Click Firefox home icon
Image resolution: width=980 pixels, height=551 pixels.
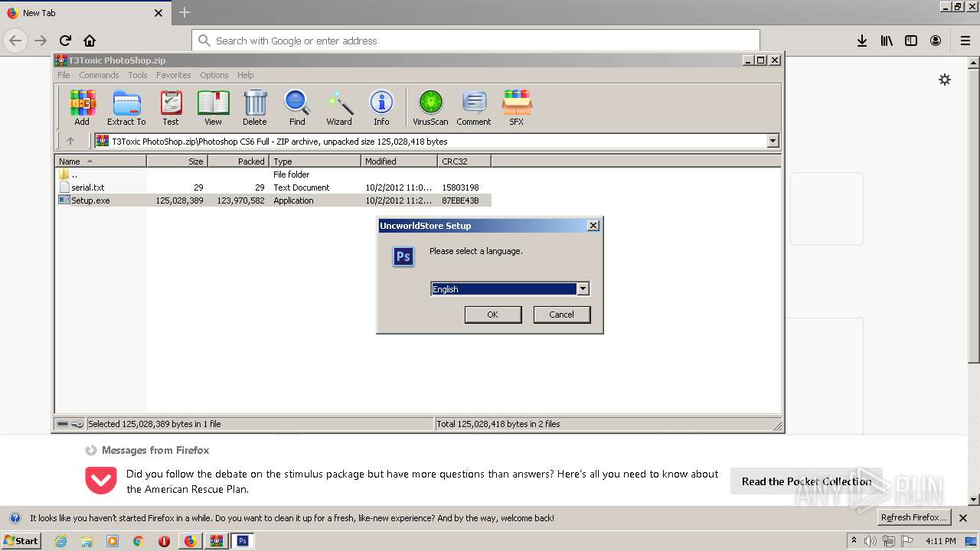click(x=90, y=41)
